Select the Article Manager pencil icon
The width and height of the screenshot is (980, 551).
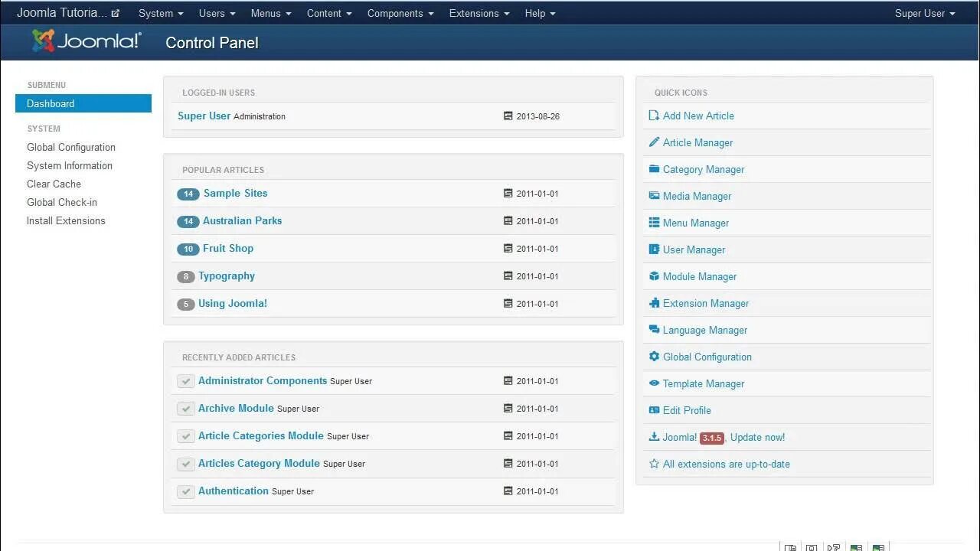[x=653, y=142]
